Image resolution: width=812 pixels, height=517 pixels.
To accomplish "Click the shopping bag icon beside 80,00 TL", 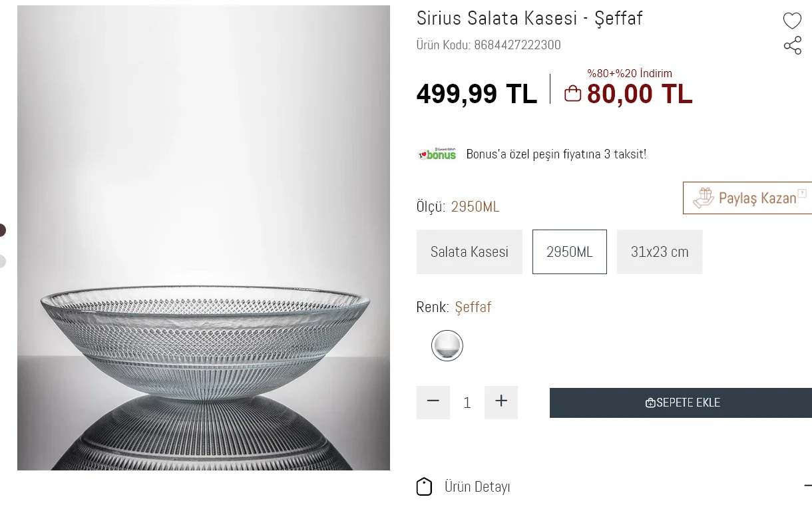I will coord(572,93).
